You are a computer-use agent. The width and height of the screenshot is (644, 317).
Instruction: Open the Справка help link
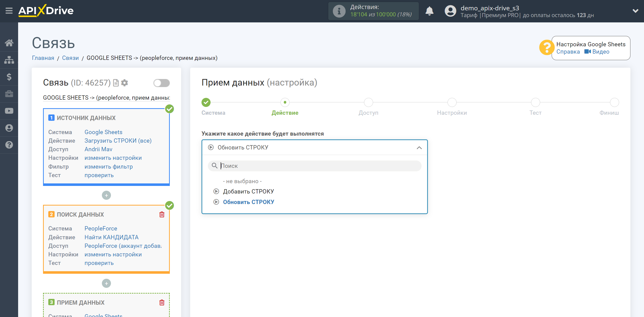pyautogui.click(x=568, y=52)
